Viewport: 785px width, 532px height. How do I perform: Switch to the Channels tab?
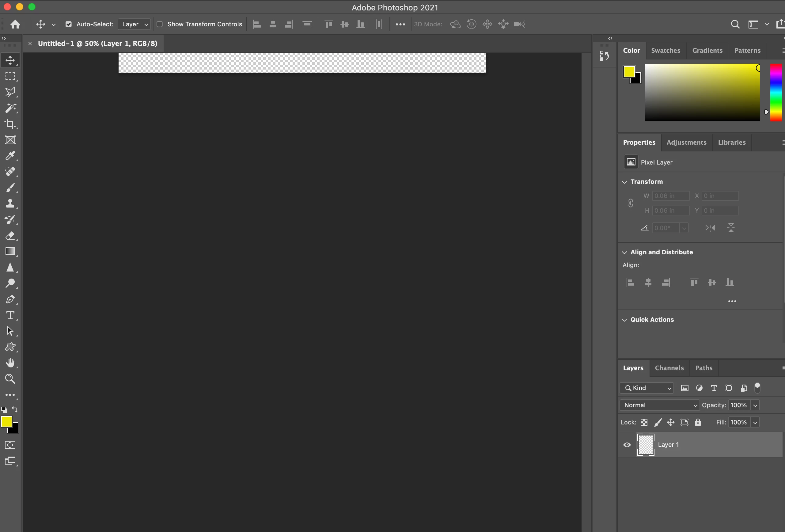[669, 368]
